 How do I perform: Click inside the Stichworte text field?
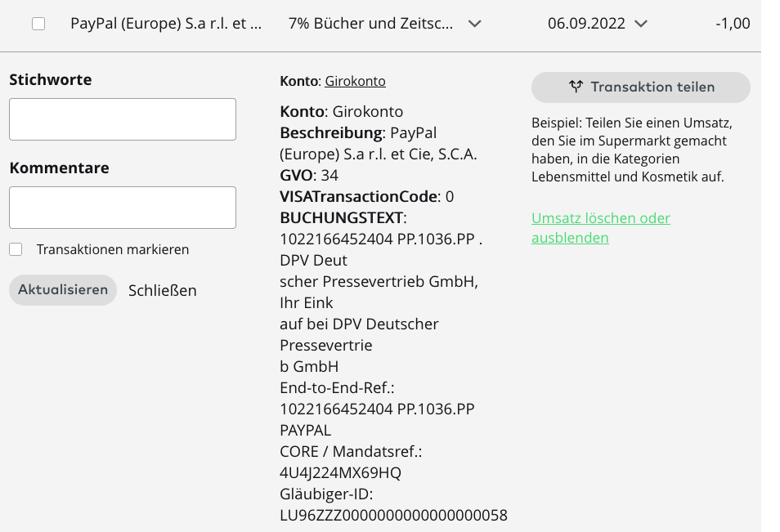click(122, 118)
